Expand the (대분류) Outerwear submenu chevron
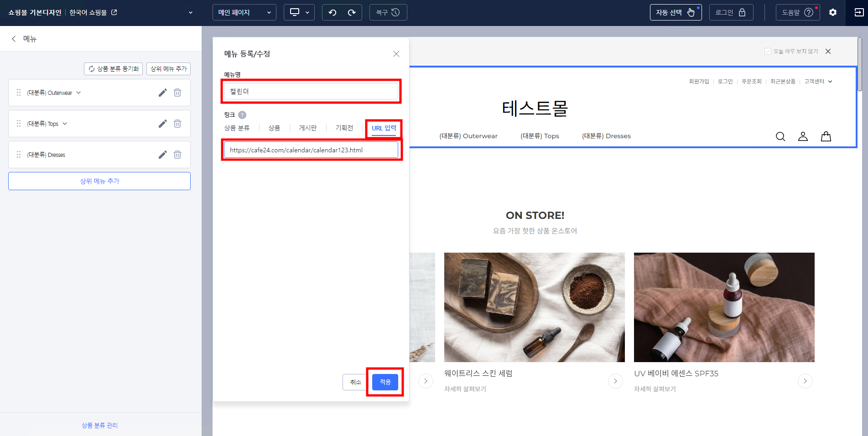Viewport: 868px width, 436px height. click(x=78, y=93)
